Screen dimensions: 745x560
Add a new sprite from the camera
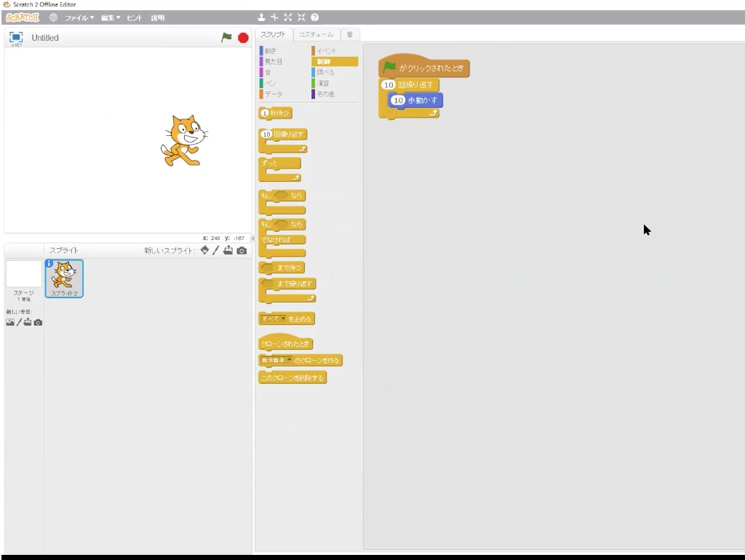click(x=242, y=250)
